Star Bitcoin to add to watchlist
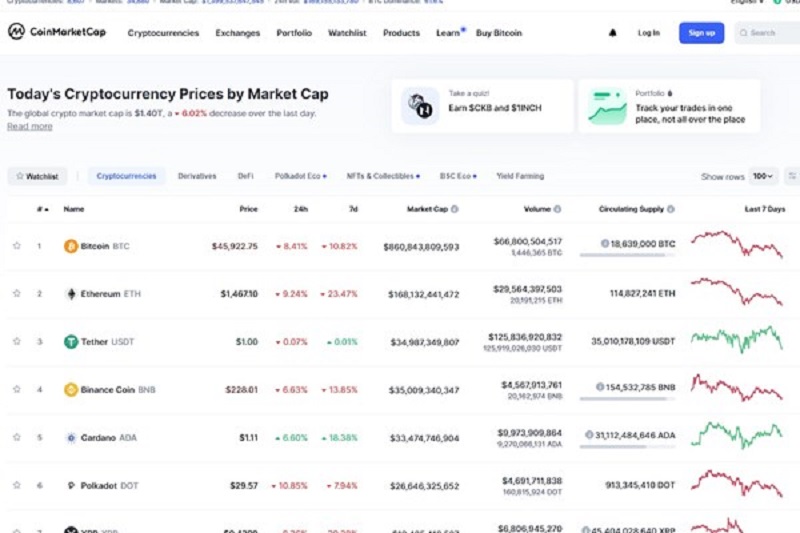The height and width of the screenshot is (533, 800). click(x=17, y=246)
